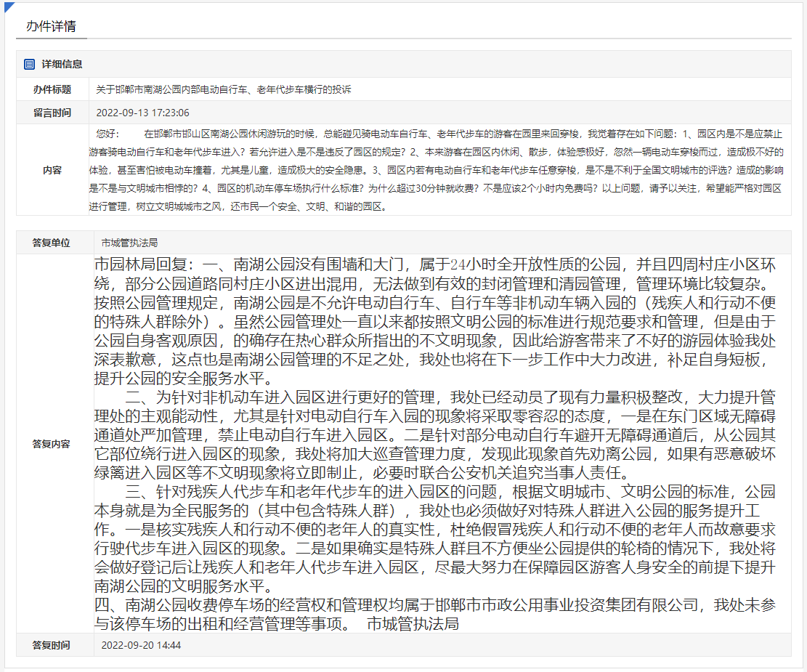Click reply paragraph starting 市园林局回复

(435, 321)
